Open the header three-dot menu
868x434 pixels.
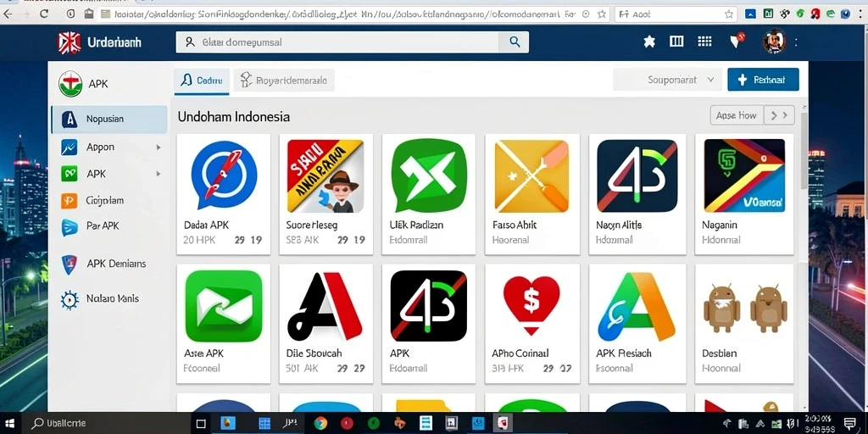point(796,42)
